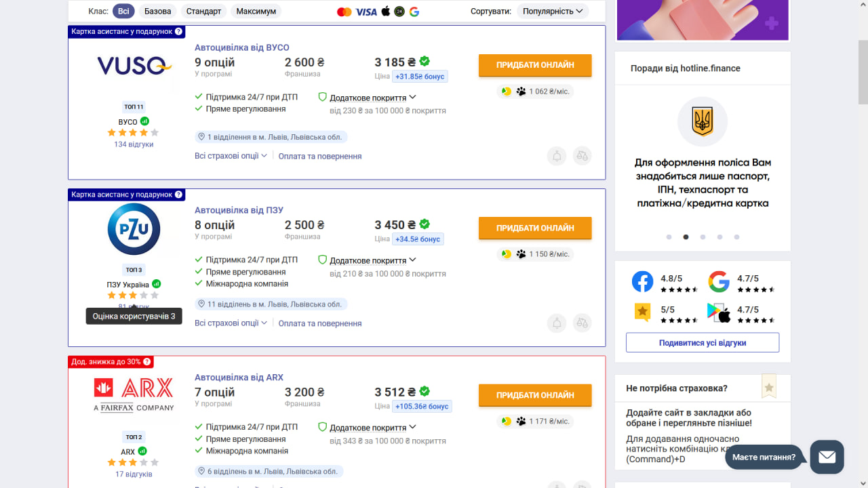
Task: Select the "Стандарт" class tab
Action: coord(203,12)
